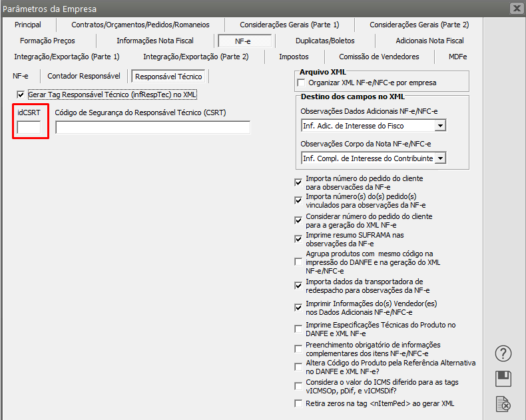Toggle Importa número do pedido do cliente
Viewport: 526px width, 420px height.
[x=298, y=182]
